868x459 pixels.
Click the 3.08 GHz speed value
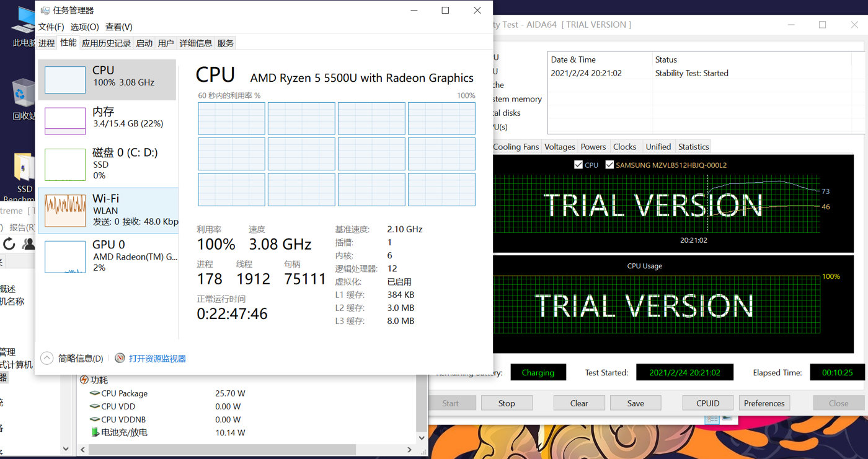point(280,243)
